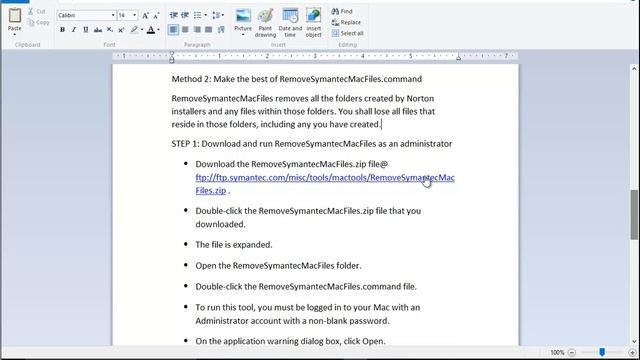Align text left
Screen dimensions: 640x360
[x=173, y=29]
